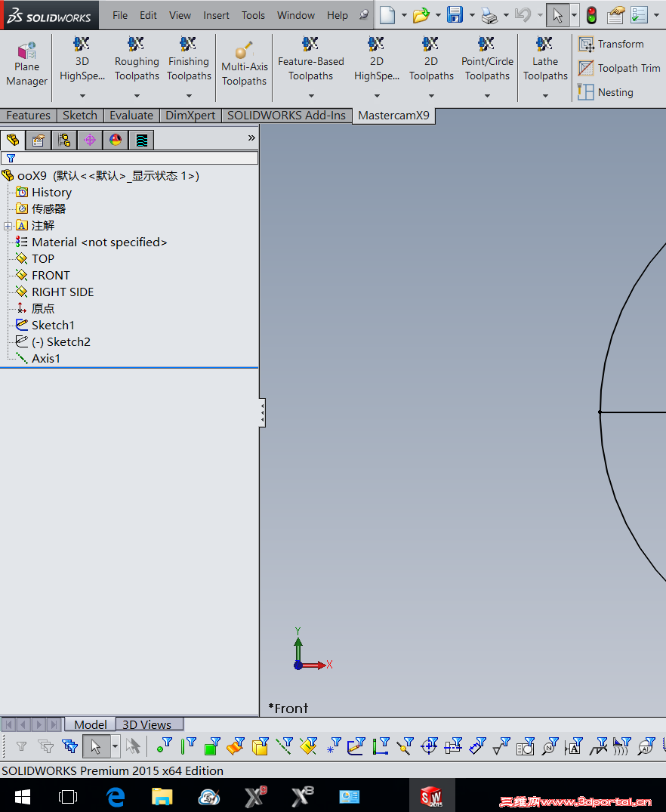Open the Options checklist icon

639,15
